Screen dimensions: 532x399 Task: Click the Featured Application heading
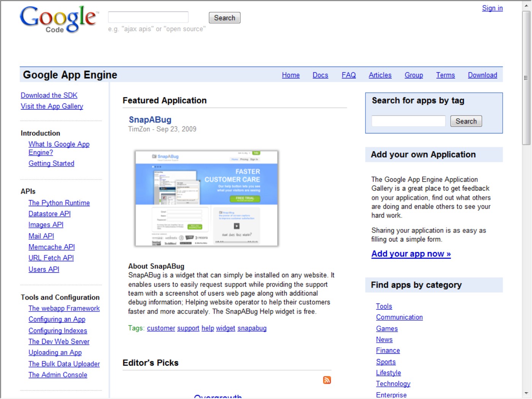click(x=165, y=100)
